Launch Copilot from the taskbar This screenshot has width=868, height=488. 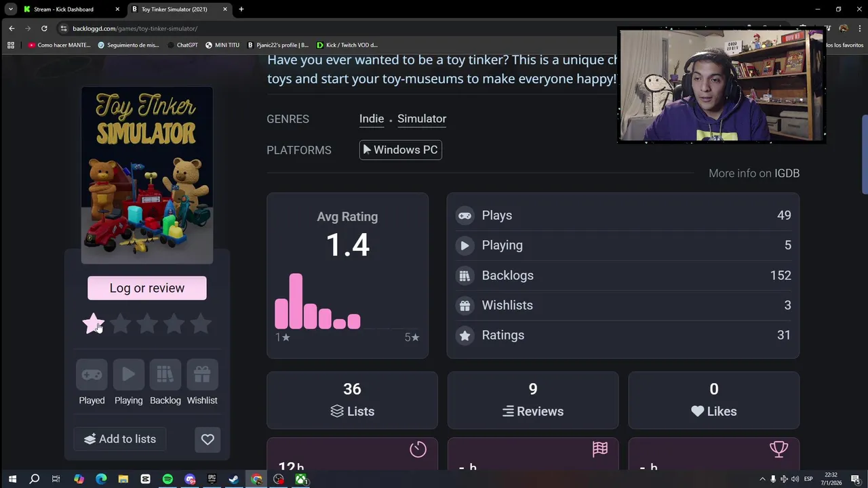click(79, 479)
